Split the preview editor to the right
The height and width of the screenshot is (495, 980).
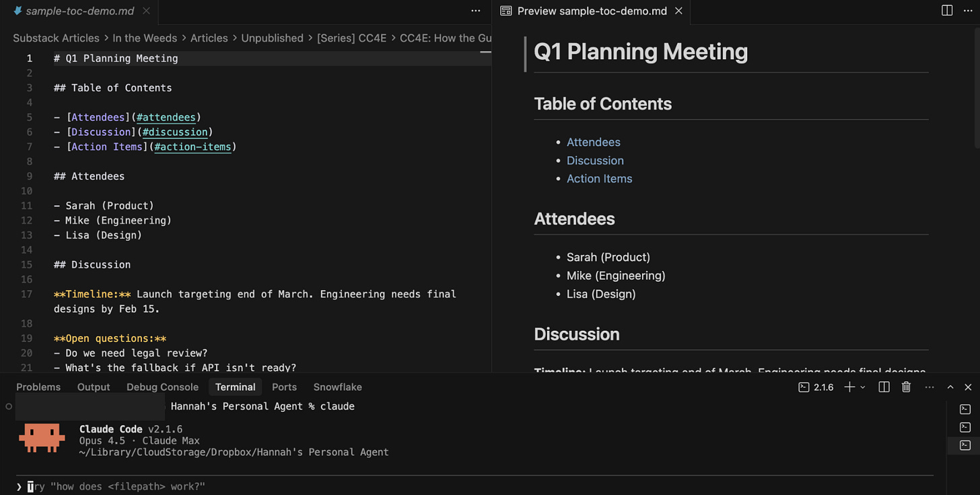tap(947, 11)
